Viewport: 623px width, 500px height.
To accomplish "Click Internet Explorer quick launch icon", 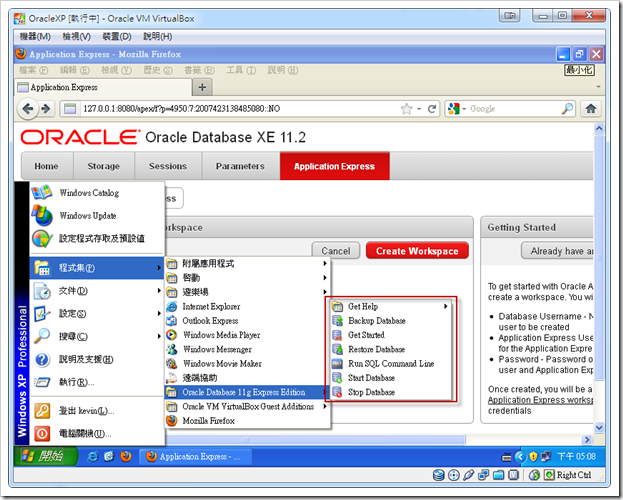I will click(92, 456).
